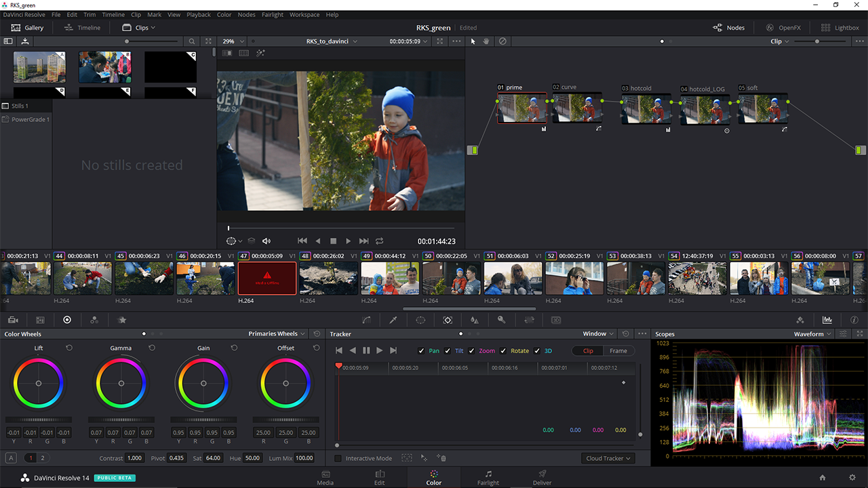
Task: Show the Timeline panel button
Action: click(x=82, y=28)
